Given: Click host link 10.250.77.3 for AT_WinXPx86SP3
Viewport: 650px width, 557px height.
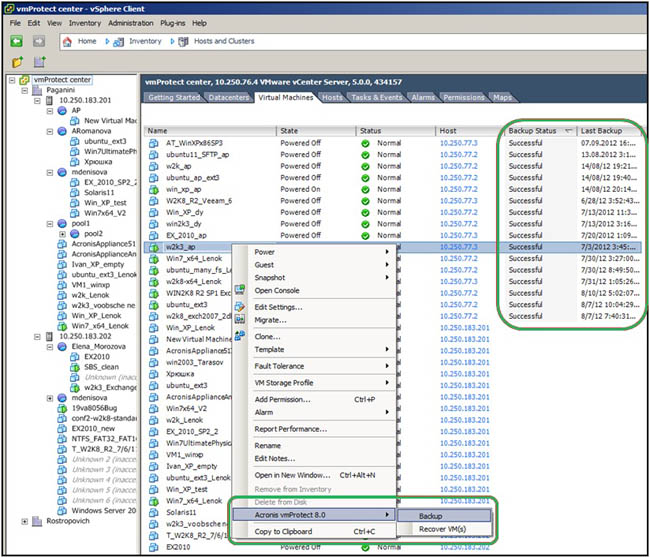Looking at the screenshot, I should (458, 143).
